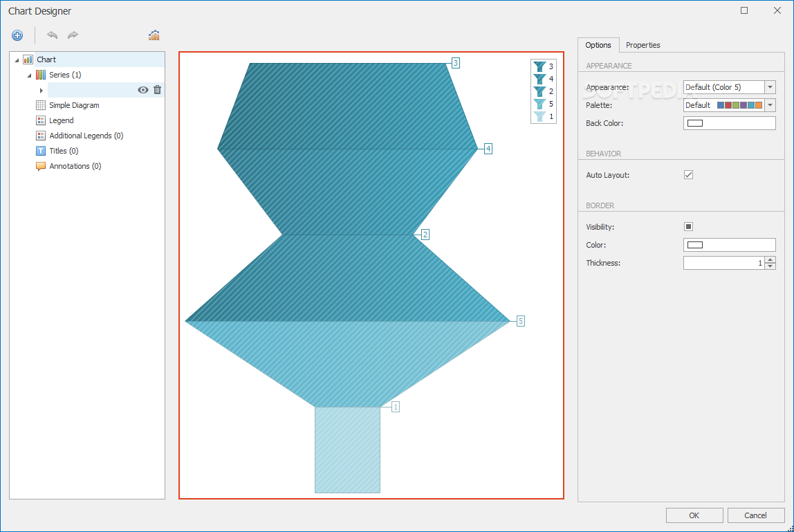
Task: Click the Undo arrow in the toolbar
Action: tap(52, 35)
